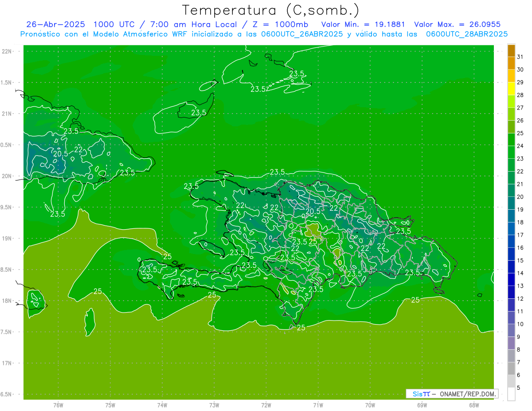The image size is (532, 411).
Task: Click the '72W' longitude axis label
Action: (266, 405)
